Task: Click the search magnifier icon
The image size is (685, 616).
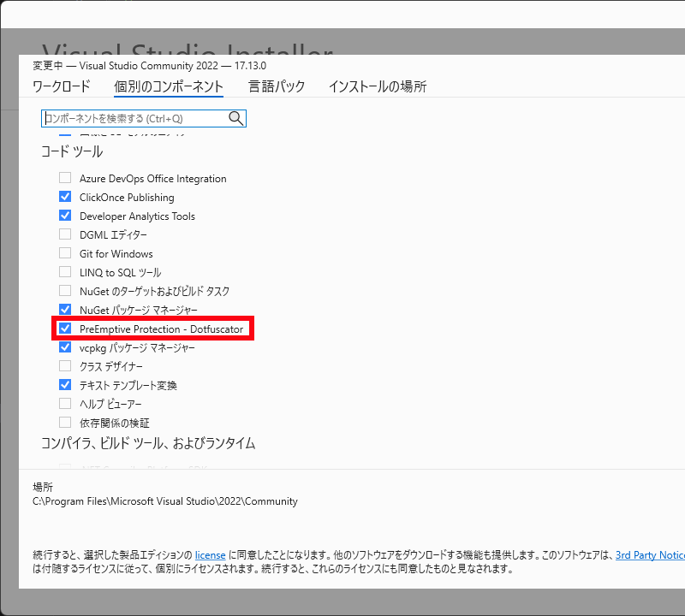Action: 236,118
